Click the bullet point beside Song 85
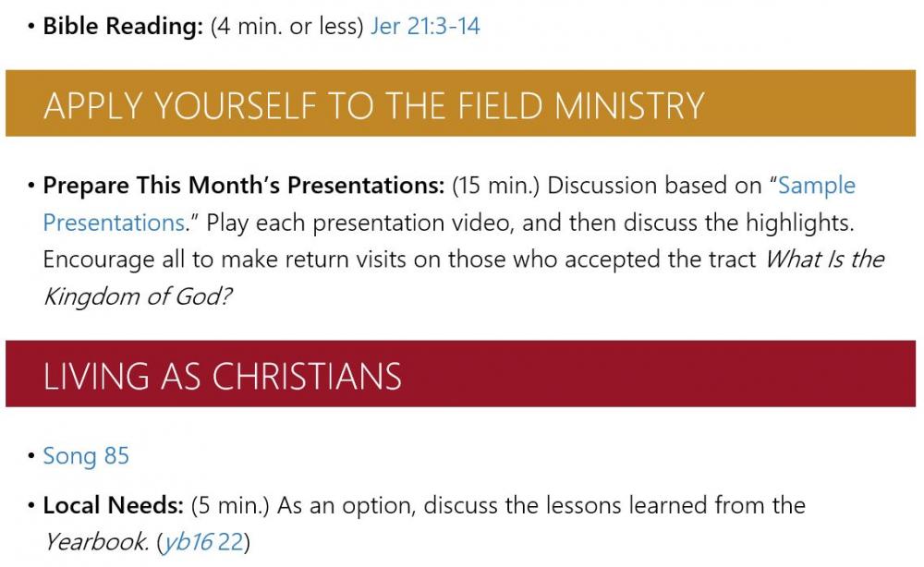Viewport: 924px width, 567px height. (x=32, y=456)
